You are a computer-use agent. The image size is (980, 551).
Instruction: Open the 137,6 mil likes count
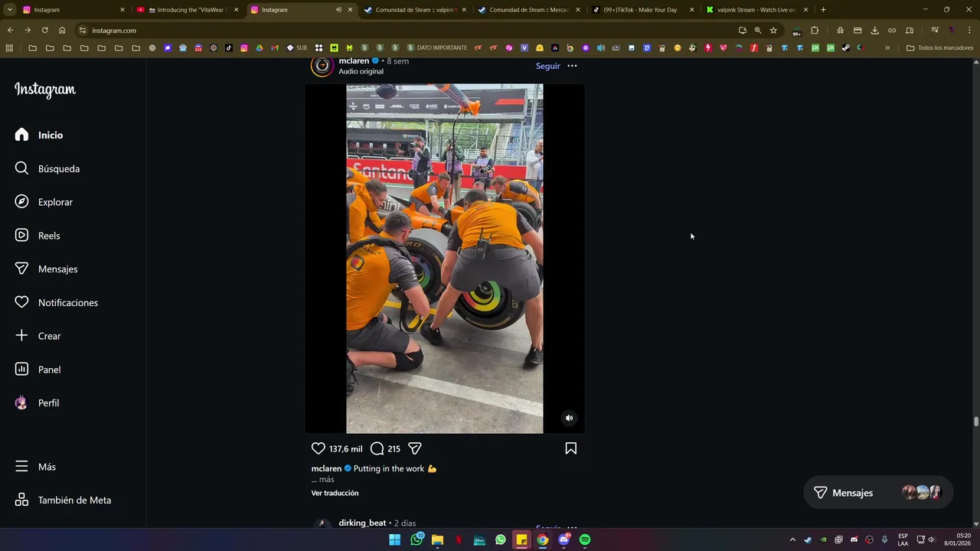tap(345, 449)
